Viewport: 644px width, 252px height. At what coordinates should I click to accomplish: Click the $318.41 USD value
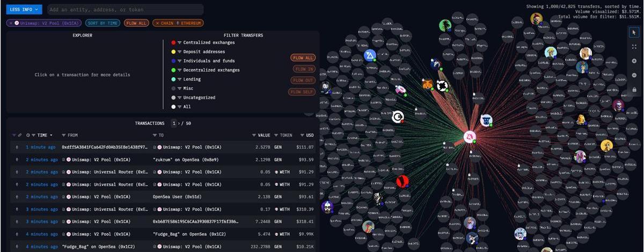point(305,221)
